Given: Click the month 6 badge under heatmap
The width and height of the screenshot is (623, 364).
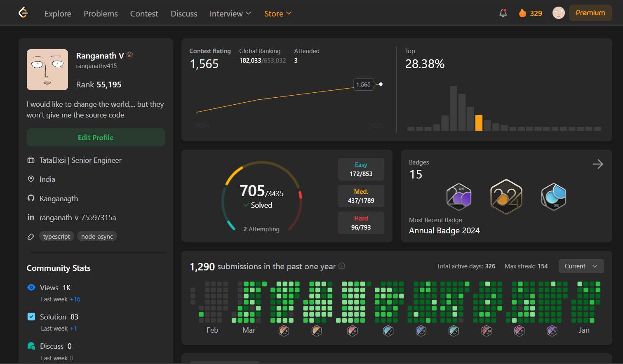Looking at the screenshot, I should point(353,331).
